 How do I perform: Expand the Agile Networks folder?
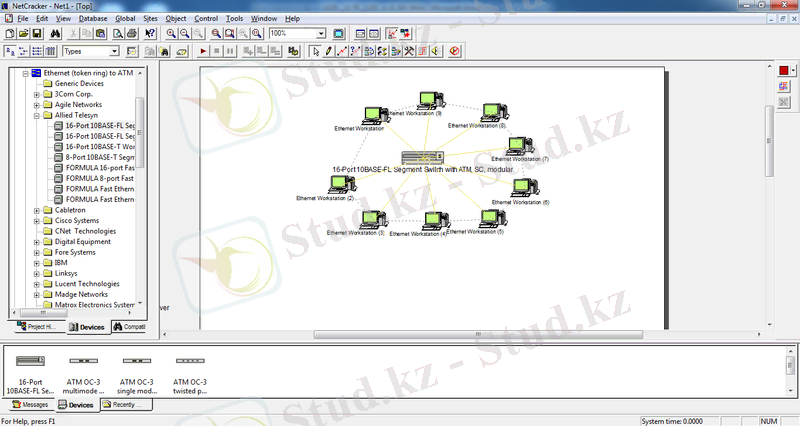pyautogui.click(x=37, y=105)
